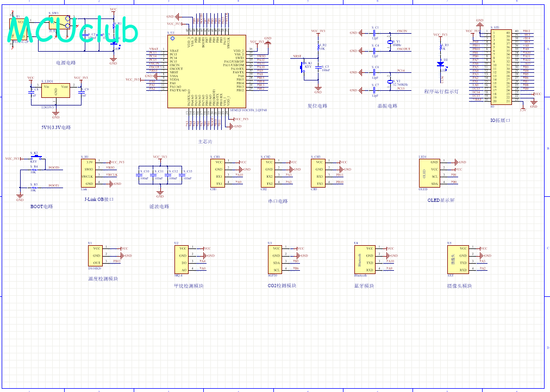This screenshot has height=392, width=550.
Task: Click the 温度检测模块 section title
Action: [103, 279]
